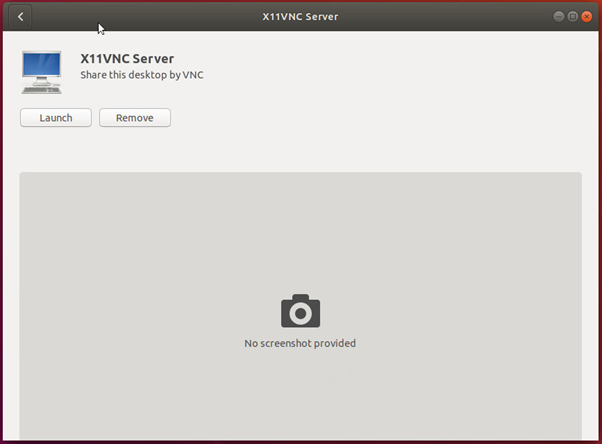Click the X11VNC computer monitor icon
The height and width of the screenshot is (444, 602).
[41, 72]
